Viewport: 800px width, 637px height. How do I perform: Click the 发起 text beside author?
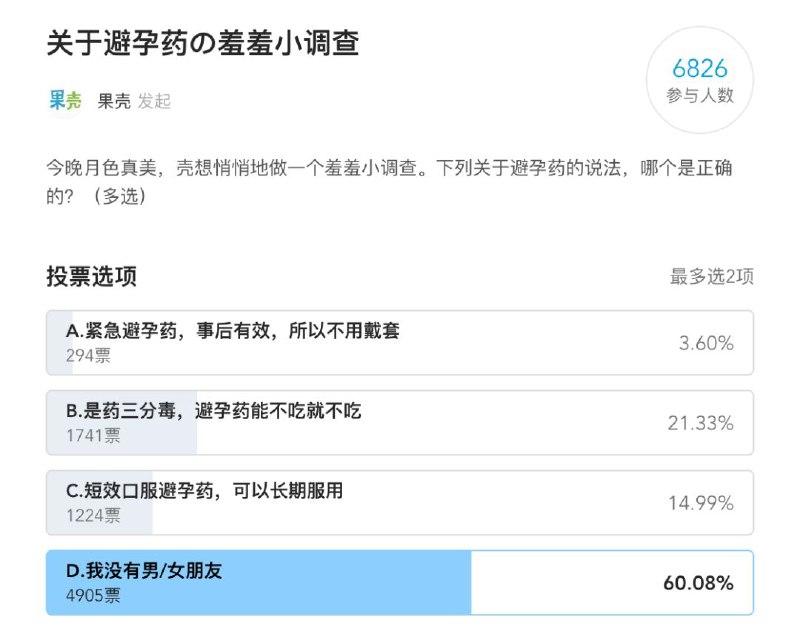(x=154, y=101)
